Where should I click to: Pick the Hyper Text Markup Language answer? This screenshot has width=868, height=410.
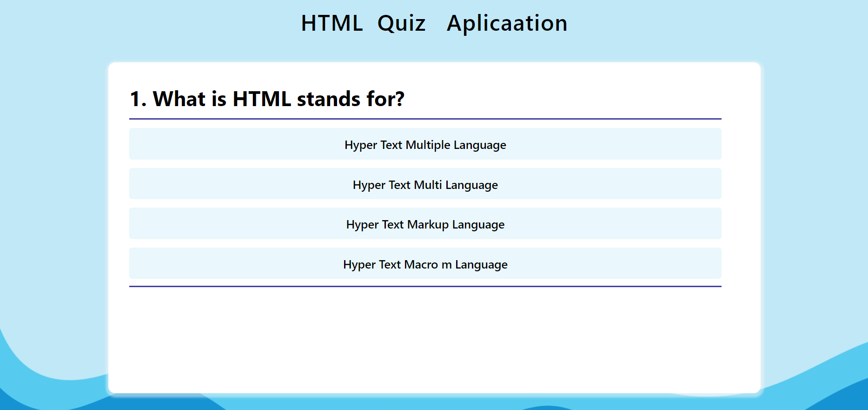point(425,224)
